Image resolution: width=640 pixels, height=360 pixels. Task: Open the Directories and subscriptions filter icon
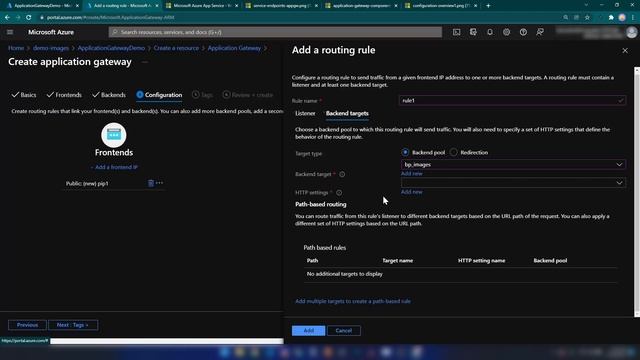[x=473, y=32]
